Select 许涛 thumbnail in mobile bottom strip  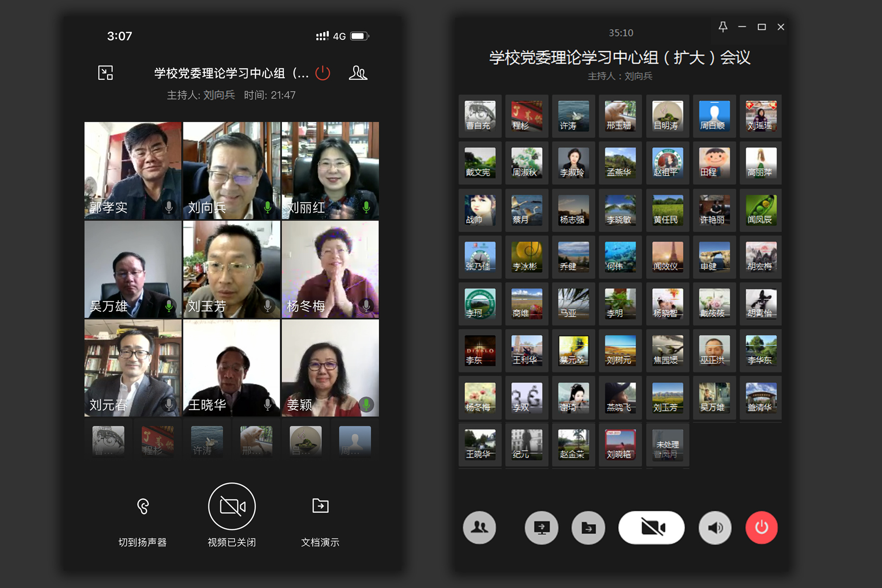point(207,441)
